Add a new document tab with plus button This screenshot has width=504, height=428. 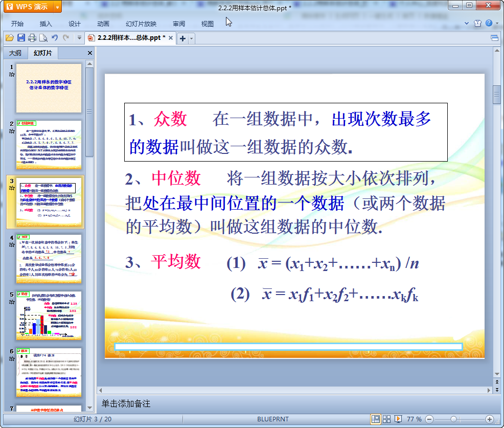coord(182,38)
